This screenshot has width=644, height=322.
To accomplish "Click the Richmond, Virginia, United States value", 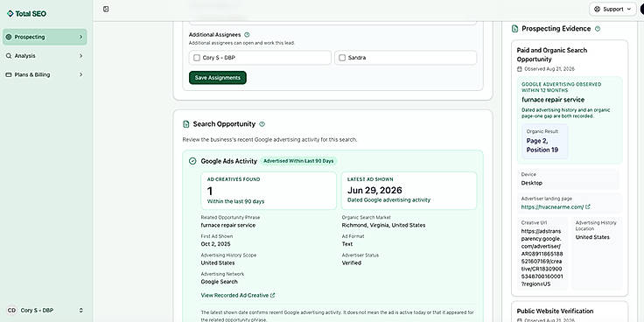I will coord(383,226).
